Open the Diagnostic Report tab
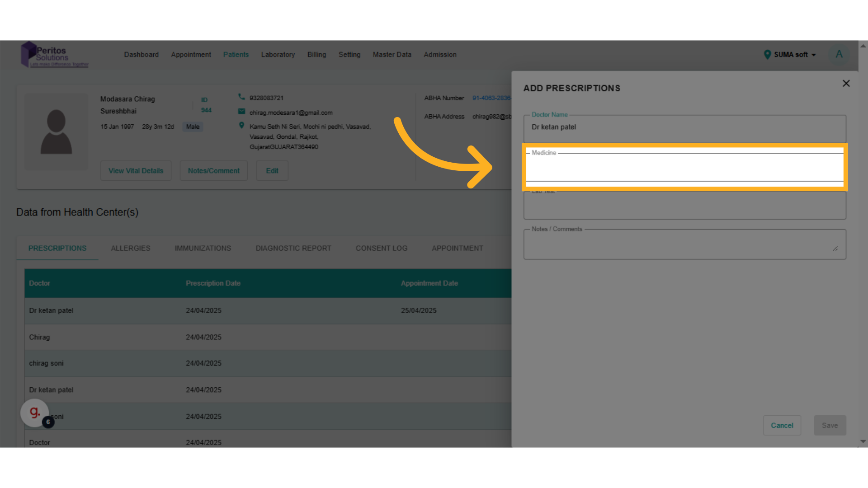 pos(293,248)
